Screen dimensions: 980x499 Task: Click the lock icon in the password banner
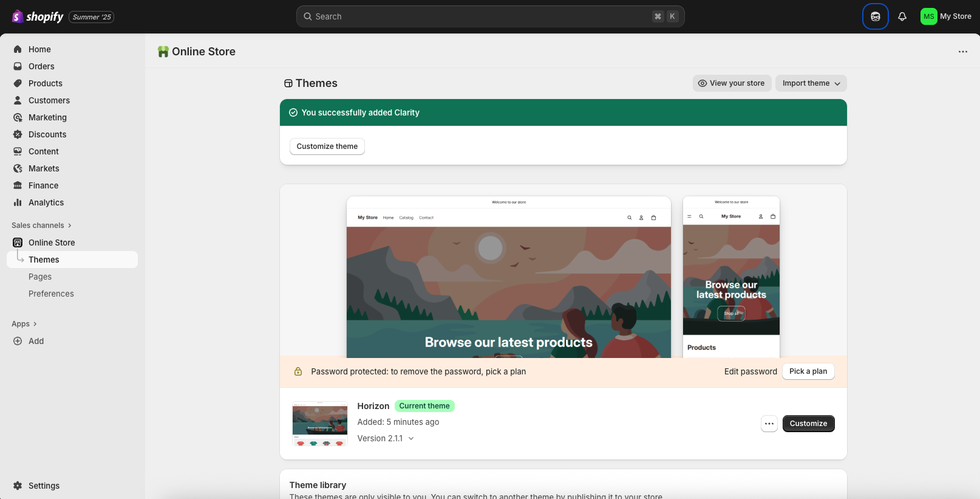(x=298, y=371)
